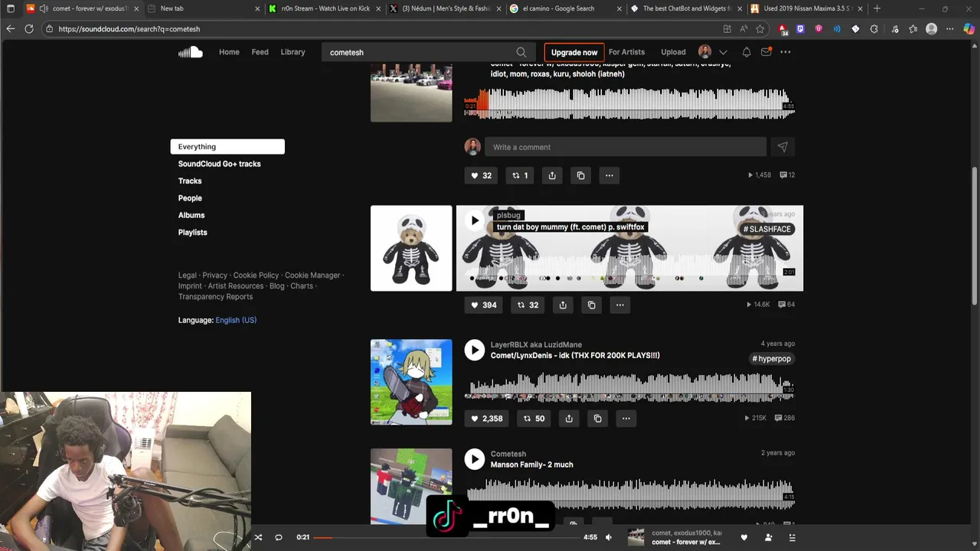
Task: Click the Upload link
Action: pos(673,52)
